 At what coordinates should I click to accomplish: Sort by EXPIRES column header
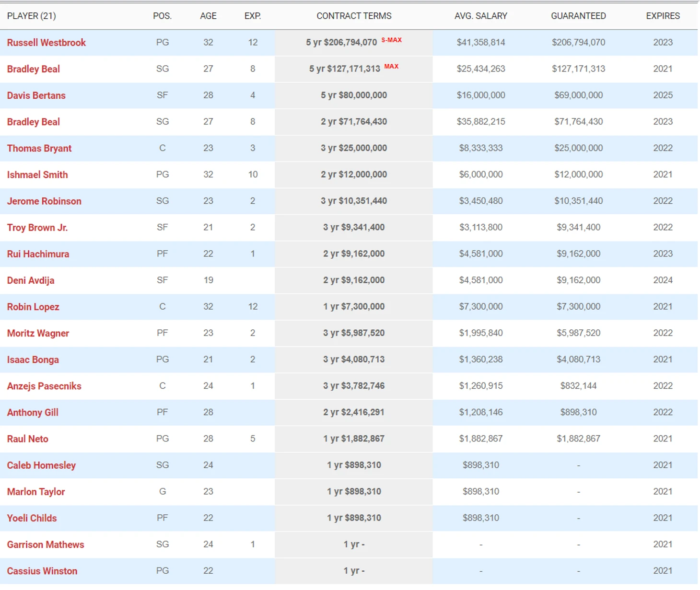coord(663,16)
